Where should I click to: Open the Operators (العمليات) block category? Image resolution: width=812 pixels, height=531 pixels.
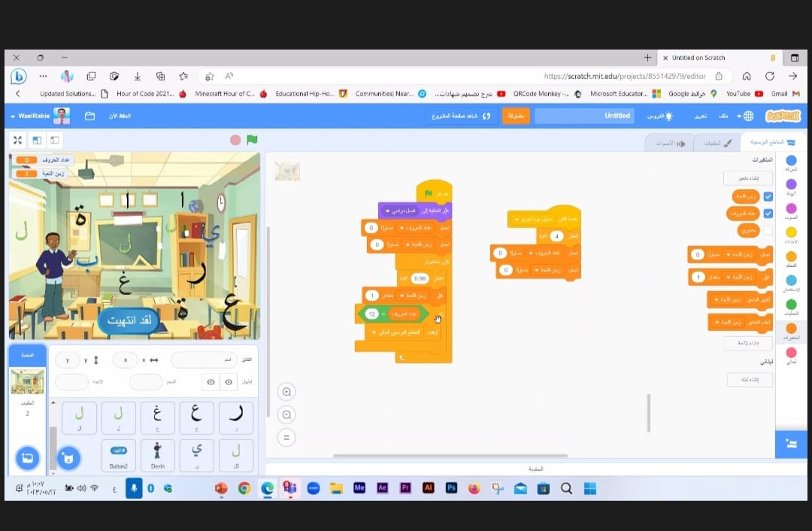click(791, 307)
